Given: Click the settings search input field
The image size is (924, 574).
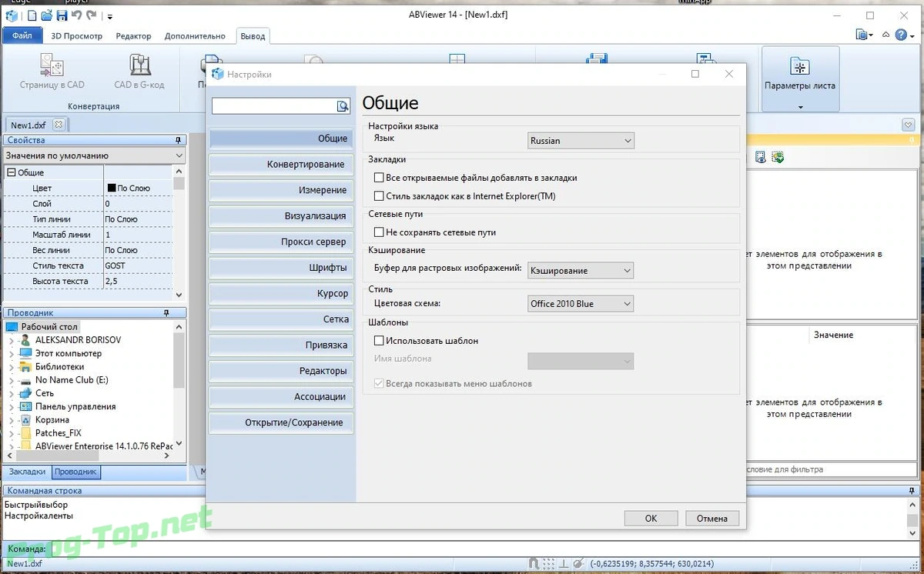Looking at the screenshot, I should click(x=274, y=105).
